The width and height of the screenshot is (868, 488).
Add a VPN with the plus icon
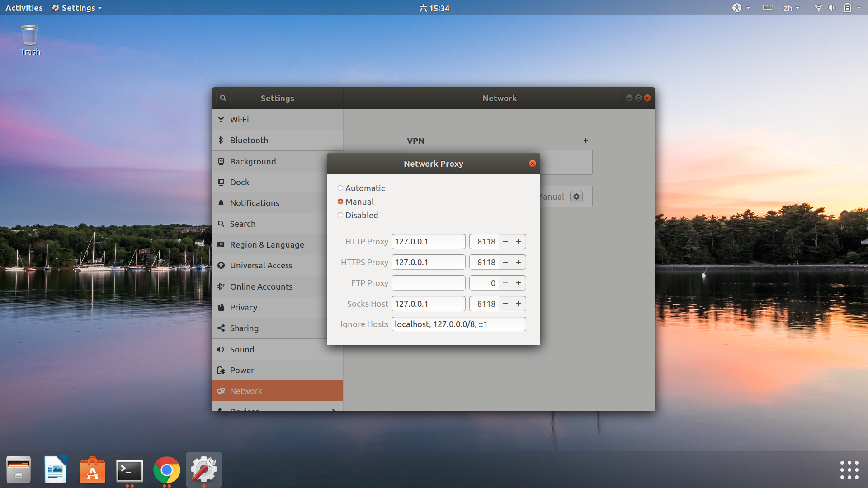click(x=586, y=141)
